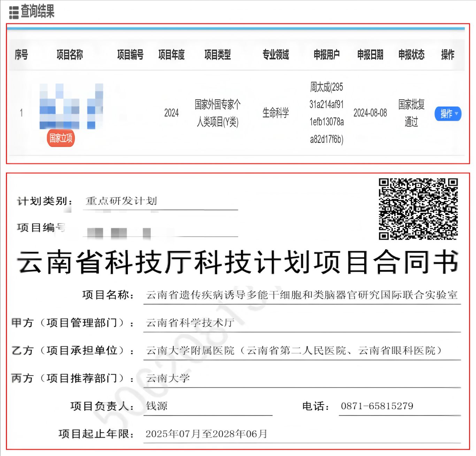Click the 2024 project year cell
The width and height of the screenshot is (476, 456).
[x=171, y=113]
